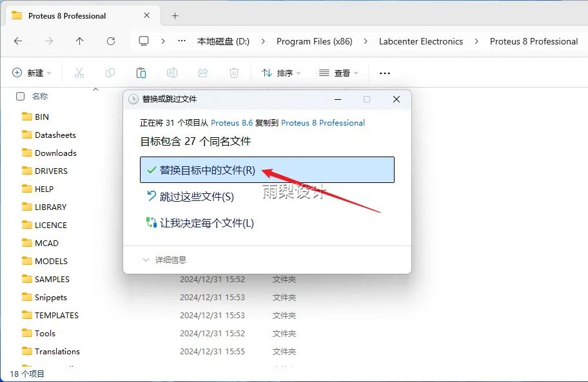Click the Cut scissors icon in toolbar
The image size is (588, 382).
click(79, 73)
